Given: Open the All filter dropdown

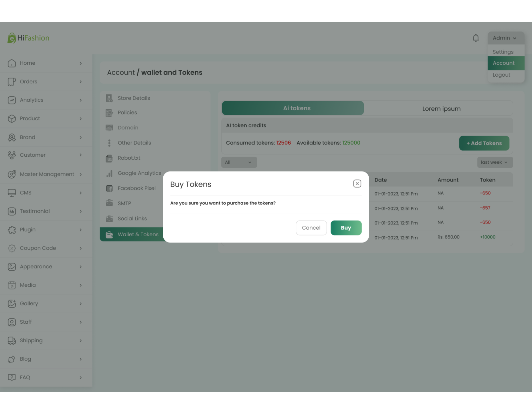Looking at the screenshot, I should point(239,162).
